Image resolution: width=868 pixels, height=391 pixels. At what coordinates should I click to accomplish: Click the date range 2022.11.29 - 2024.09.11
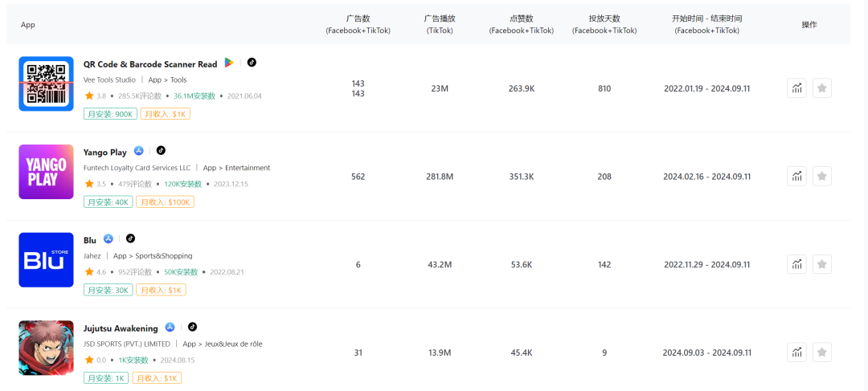pos(707,264)
